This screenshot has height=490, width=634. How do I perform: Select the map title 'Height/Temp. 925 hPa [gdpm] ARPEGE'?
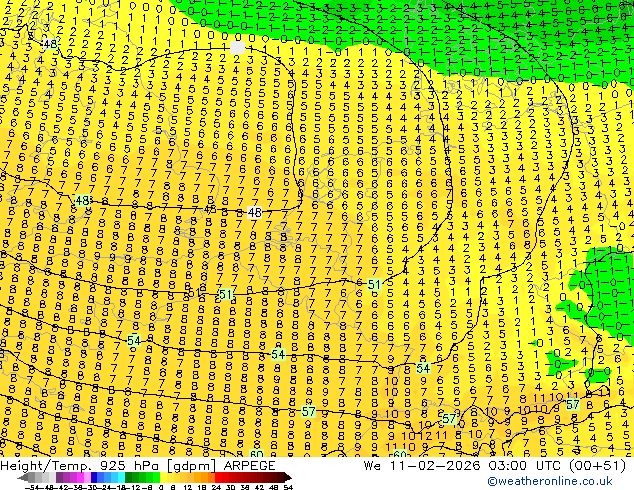[x=138, y=466]
